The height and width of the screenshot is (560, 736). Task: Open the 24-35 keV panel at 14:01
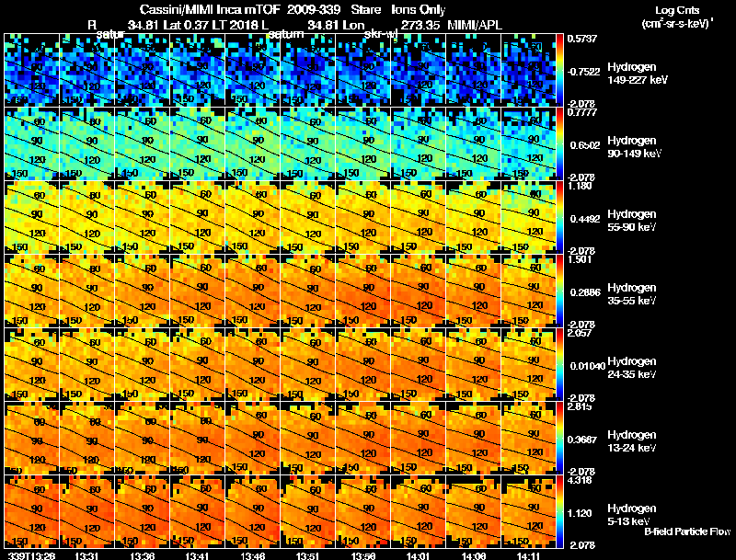click(418, 364)
